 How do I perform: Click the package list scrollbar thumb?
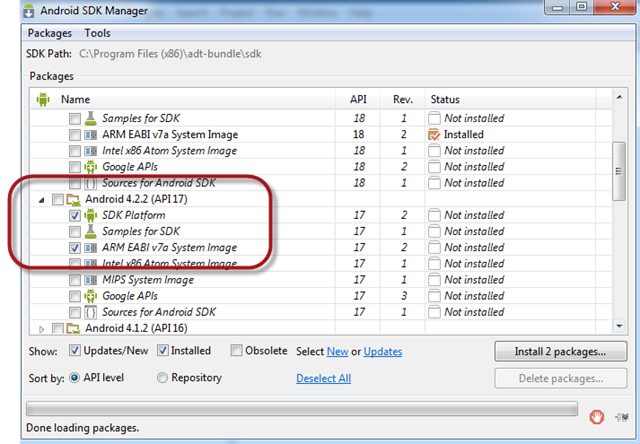(x=619, y=171)
